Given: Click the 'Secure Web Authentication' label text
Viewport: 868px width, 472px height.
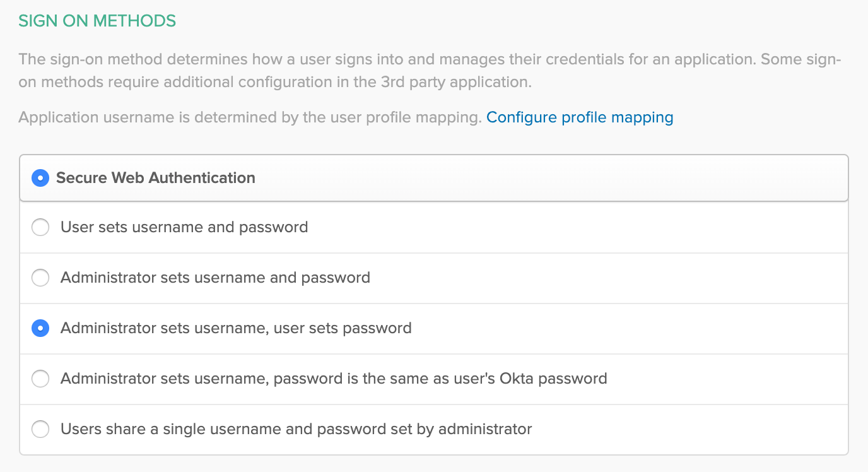Looking at the screenshot, I should coord(155,178).
